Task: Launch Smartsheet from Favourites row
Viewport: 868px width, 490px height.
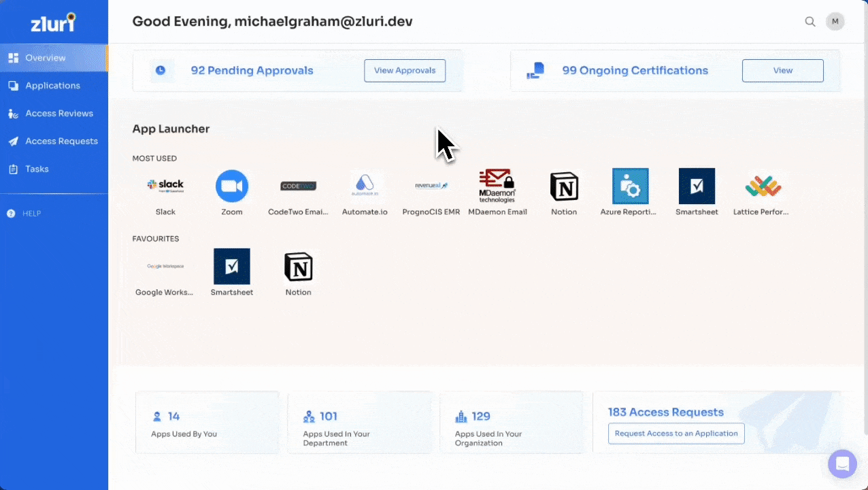Action: pos(232,266)
